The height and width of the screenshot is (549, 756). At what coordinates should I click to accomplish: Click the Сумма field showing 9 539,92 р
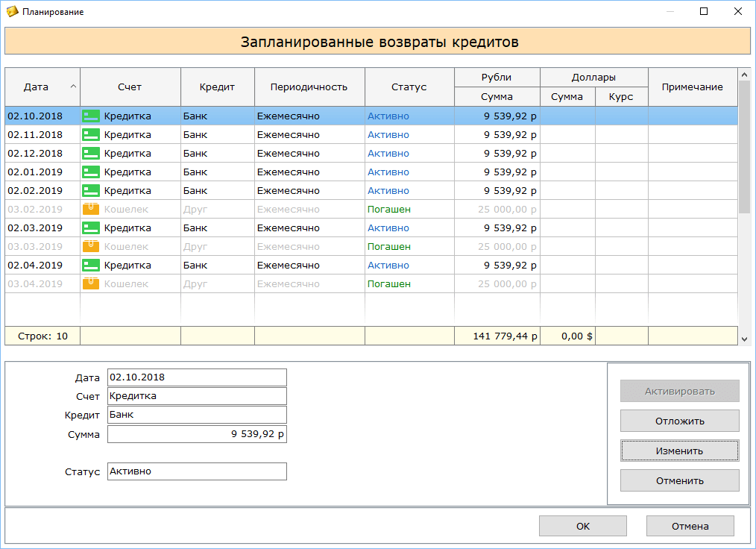(x=197, y=434)
